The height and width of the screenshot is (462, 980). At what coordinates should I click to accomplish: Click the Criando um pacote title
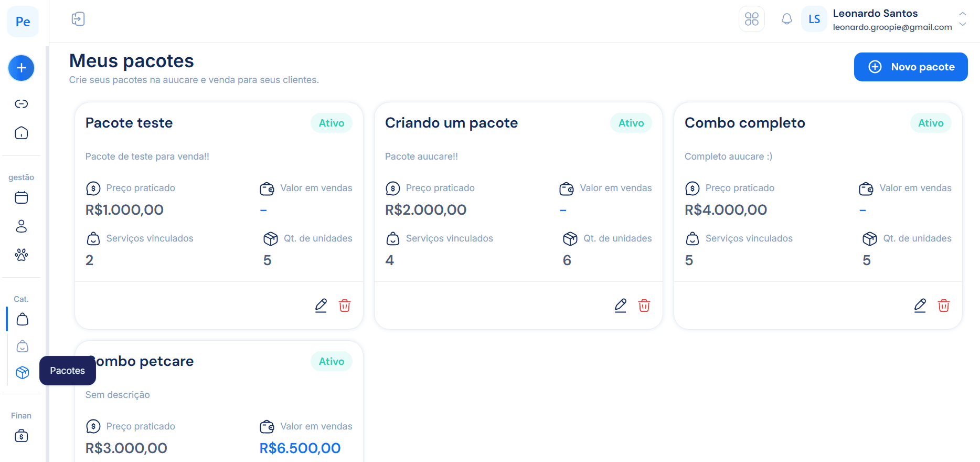point(451,123)
